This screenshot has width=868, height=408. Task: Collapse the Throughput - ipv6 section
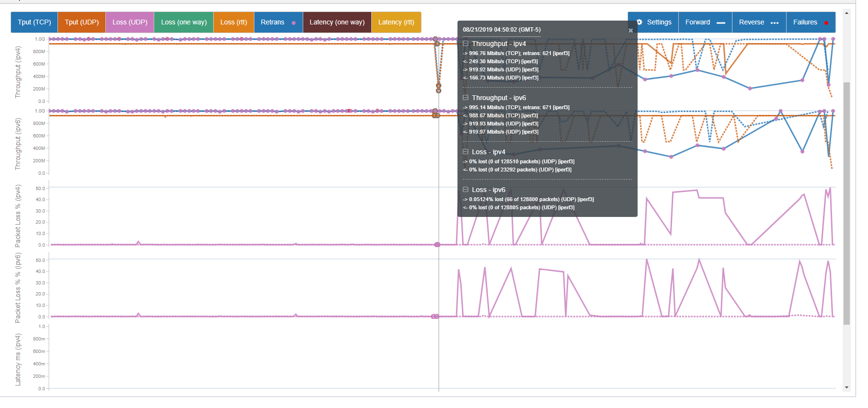point(466,98)
